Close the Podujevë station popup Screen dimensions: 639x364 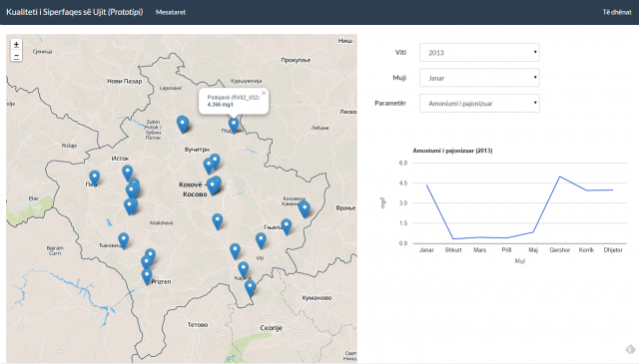point(264,93)
